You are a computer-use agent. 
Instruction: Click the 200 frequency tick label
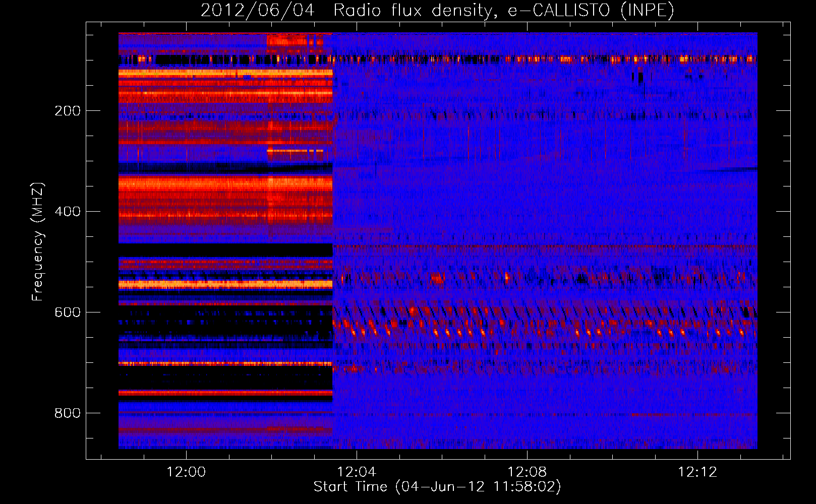(x=68, y=110)
